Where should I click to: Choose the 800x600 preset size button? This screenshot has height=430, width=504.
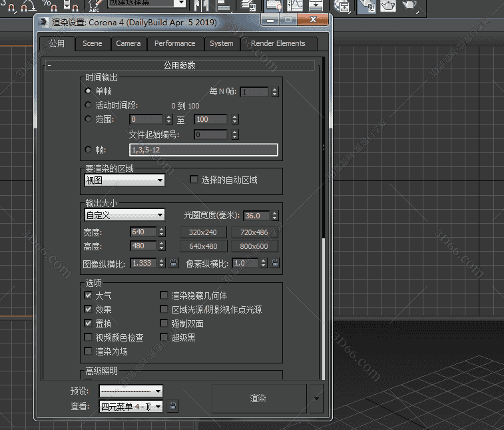254,246
